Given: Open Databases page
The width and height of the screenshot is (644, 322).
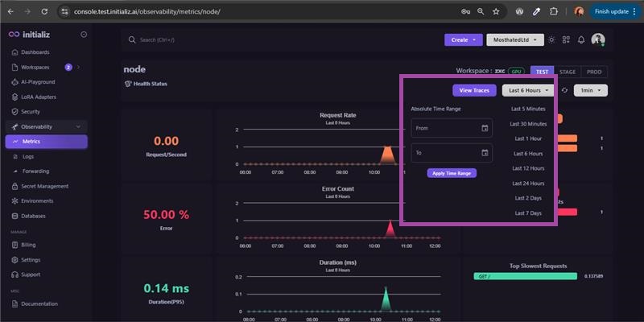Looking at the screenshot, I should (x=33, y=216).
